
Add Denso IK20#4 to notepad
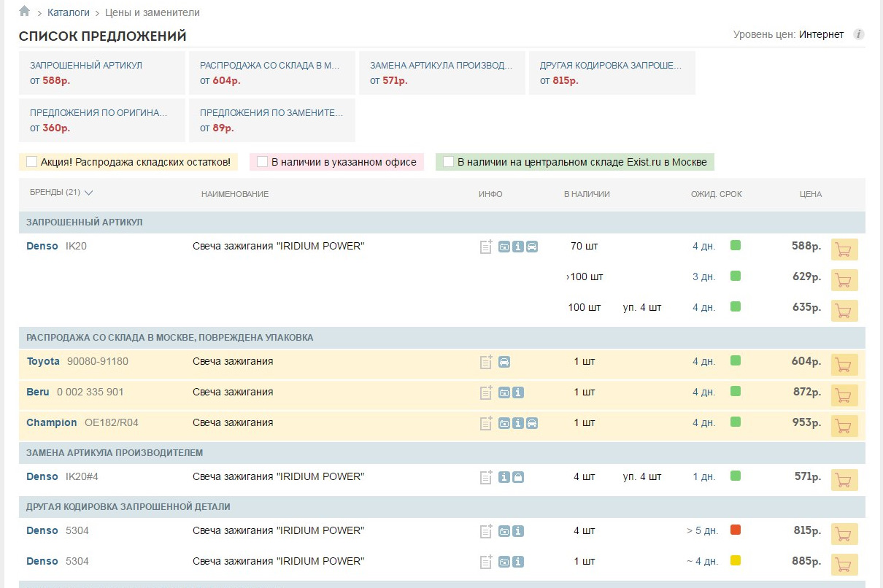pyautogui.click(x=486, y=477)
